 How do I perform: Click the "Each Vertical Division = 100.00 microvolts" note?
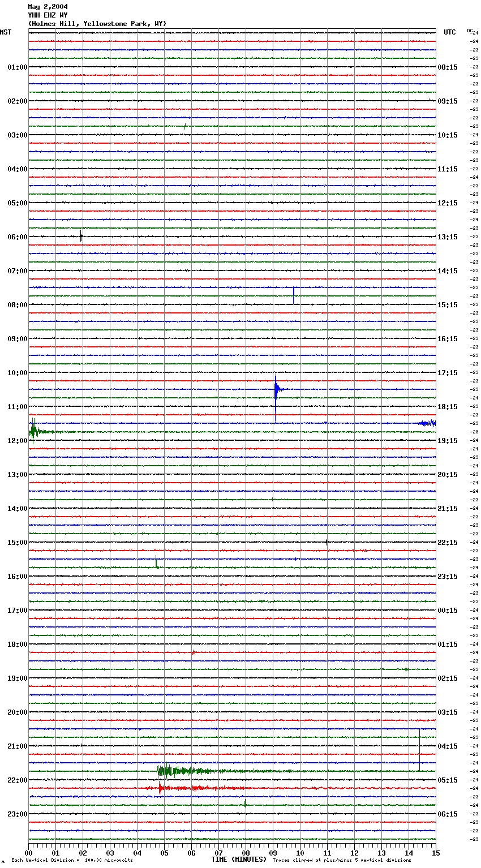pos(72,861)
